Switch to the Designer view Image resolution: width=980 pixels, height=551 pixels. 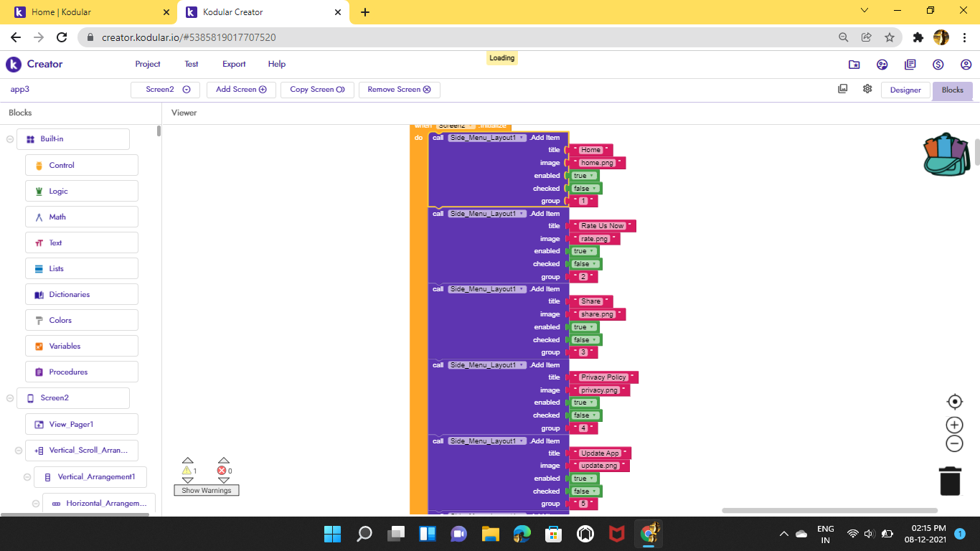(905, 90)
